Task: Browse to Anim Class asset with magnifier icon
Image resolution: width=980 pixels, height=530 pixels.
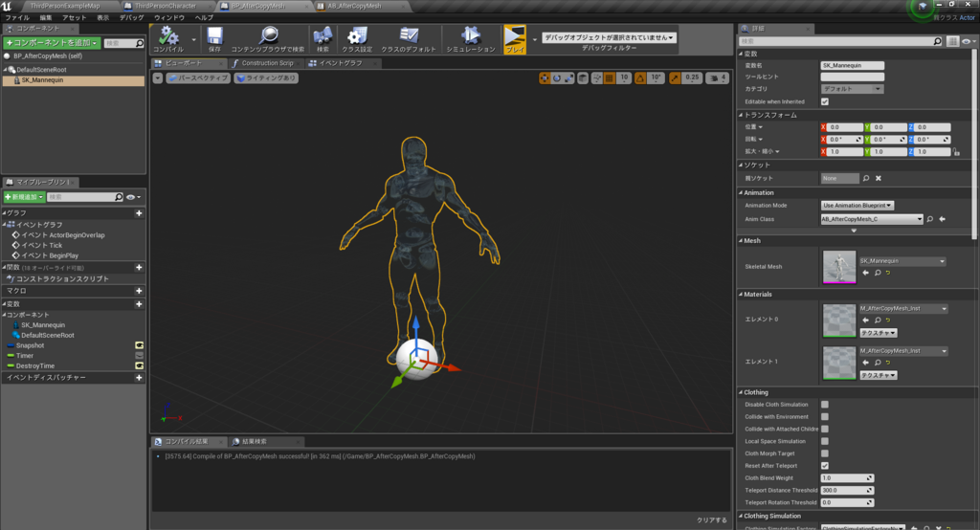Action: (930, 219)
